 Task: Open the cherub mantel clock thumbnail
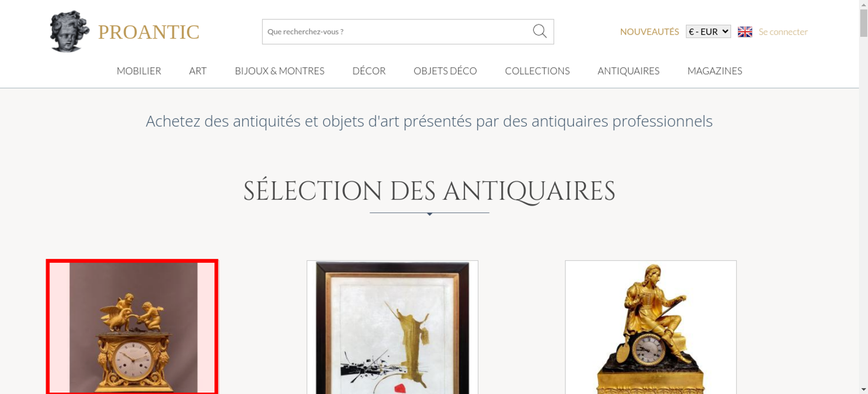(x=132, y=327)
